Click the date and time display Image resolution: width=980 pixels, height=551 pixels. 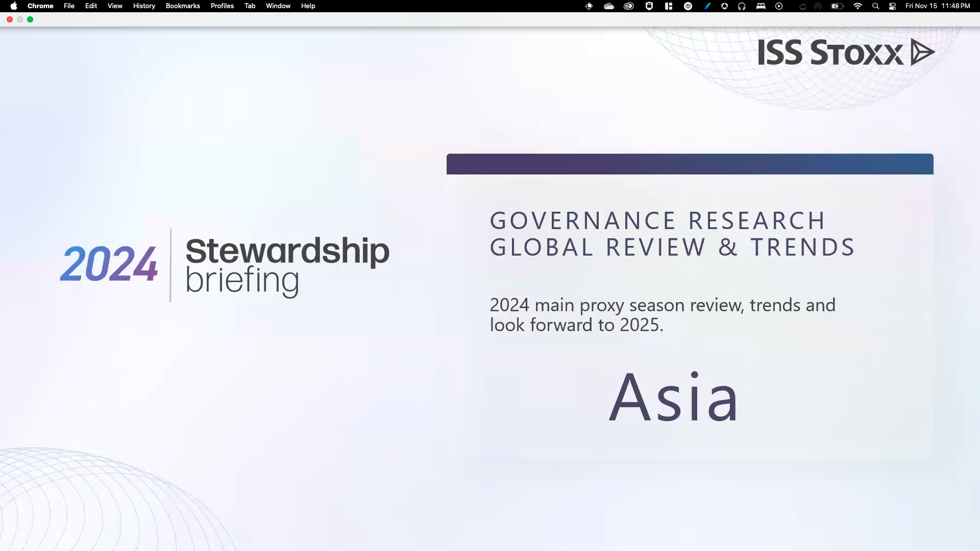click(937, 6)
